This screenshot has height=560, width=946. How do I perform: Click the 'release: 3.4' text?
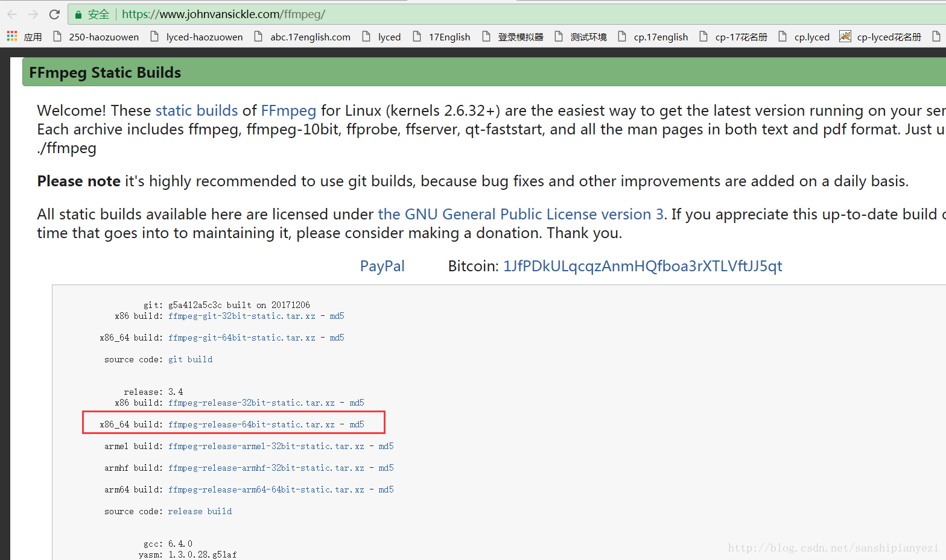tap(153, 392)
